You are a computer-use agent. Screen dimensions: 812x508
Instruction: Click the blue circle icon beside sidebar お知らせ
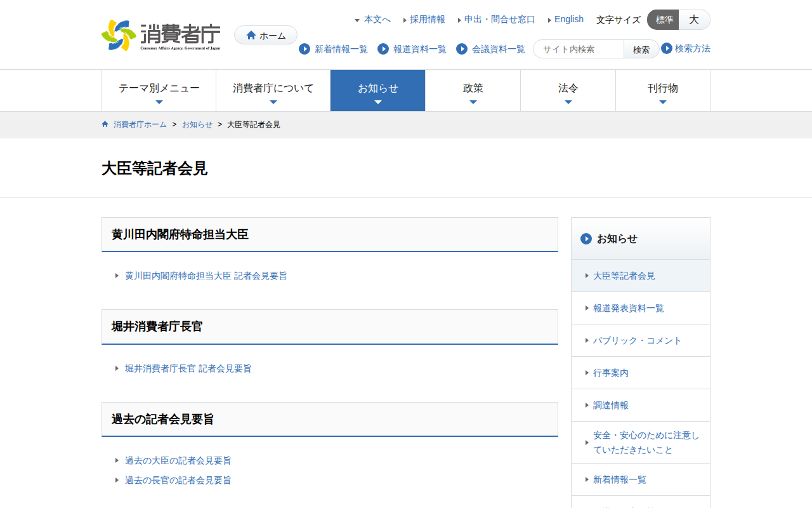tap(586, 239)
